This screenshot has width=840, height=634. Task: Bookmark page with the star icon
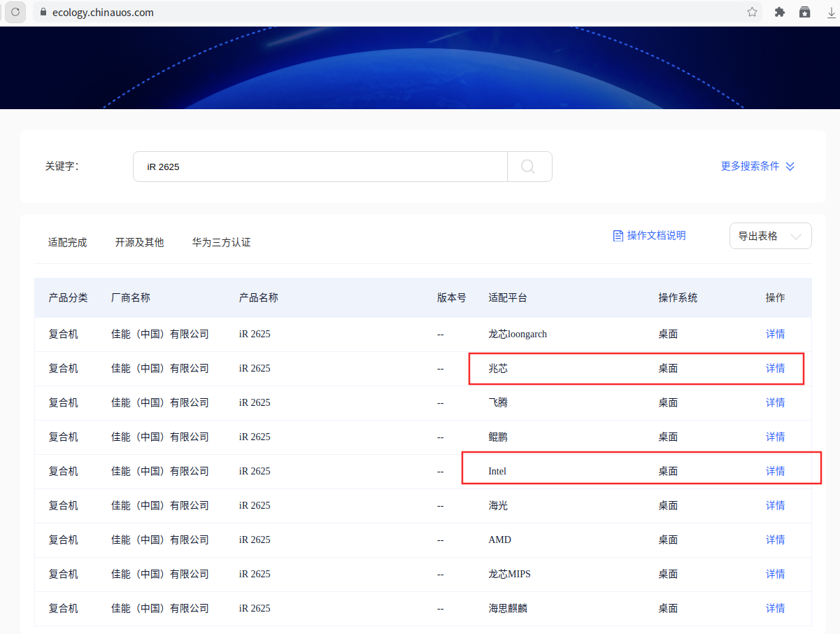pyautogui.click(x=752, y=12)
